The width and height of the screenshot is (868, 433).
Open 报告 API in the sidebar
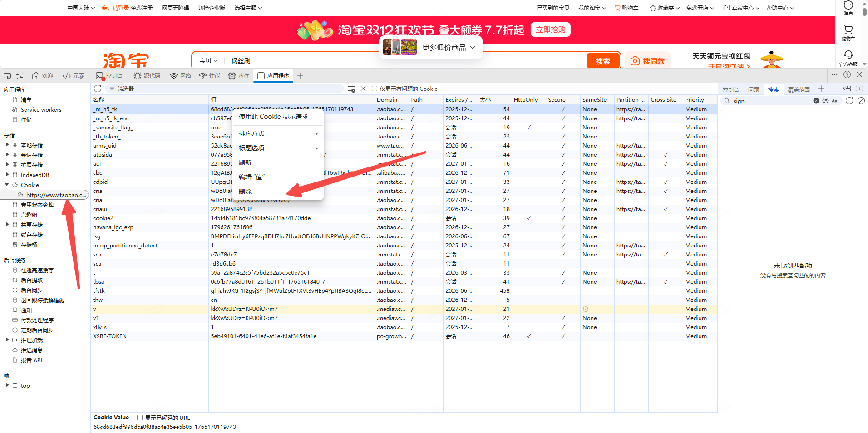[x=31, y=360]
